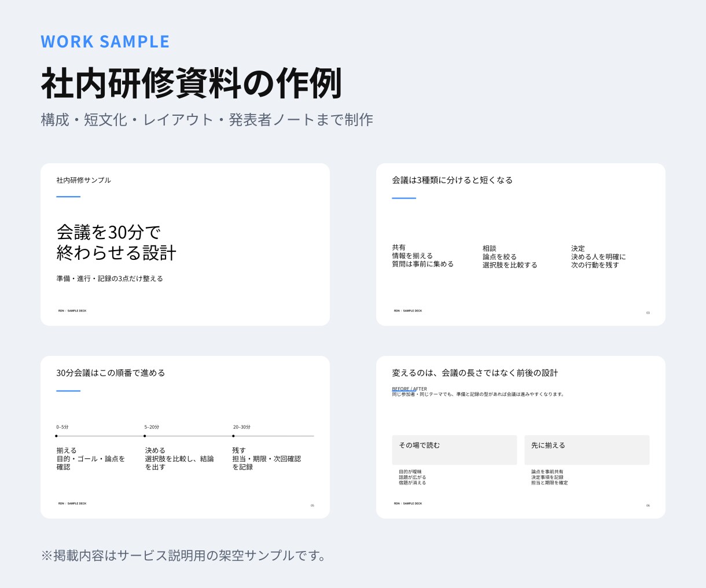
Task: Select the line 話題が広がる
Action: coord(413,477)
